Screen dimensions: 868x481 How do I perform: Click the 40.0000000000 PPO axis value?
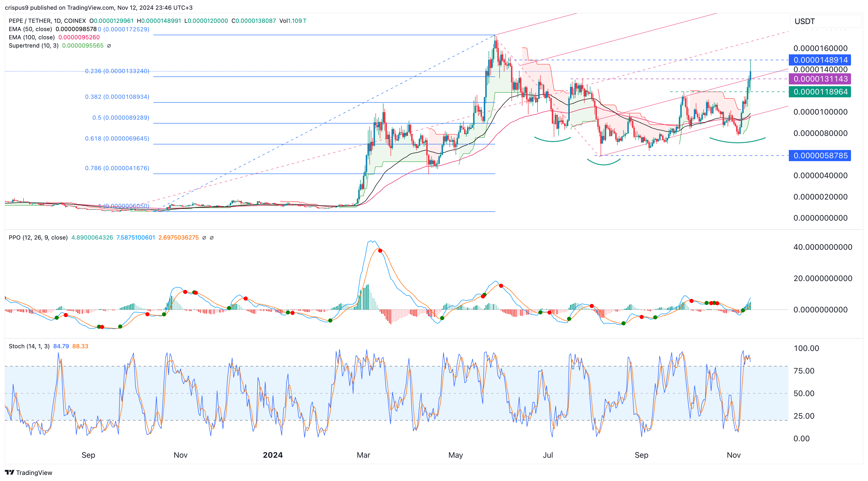coord(823,247)
